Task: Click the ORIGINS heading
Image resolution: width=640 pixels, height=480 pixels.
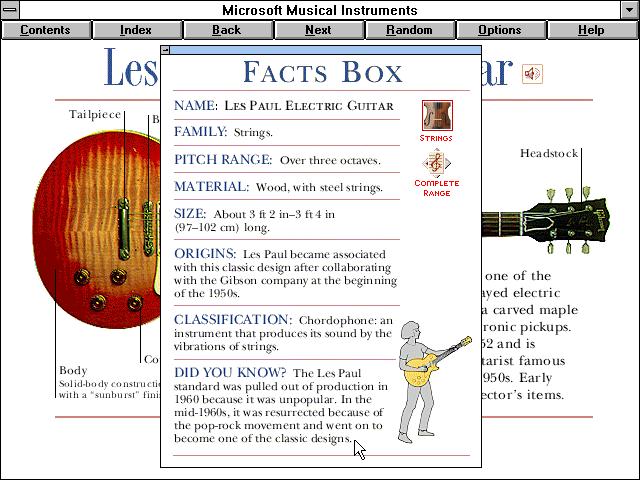Action: click(204, 253)
